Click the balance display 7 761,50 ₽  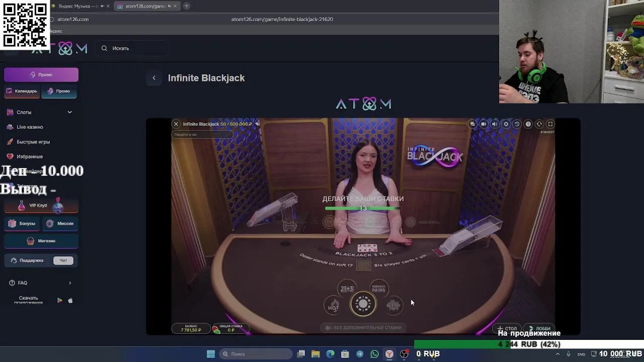click(x=191, y=329)
